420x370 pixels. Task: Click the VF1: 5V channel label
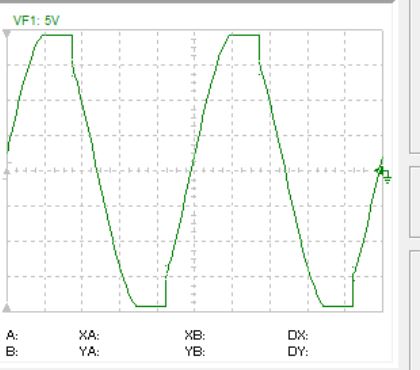point(36,21)
